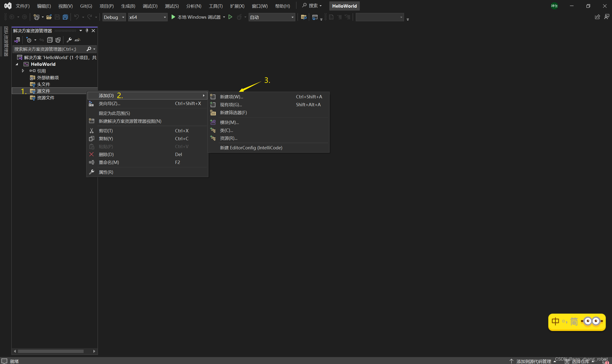Click 选择仓库 in the status bar
This screenshot has width=612, height=364.
pos(580,361)
